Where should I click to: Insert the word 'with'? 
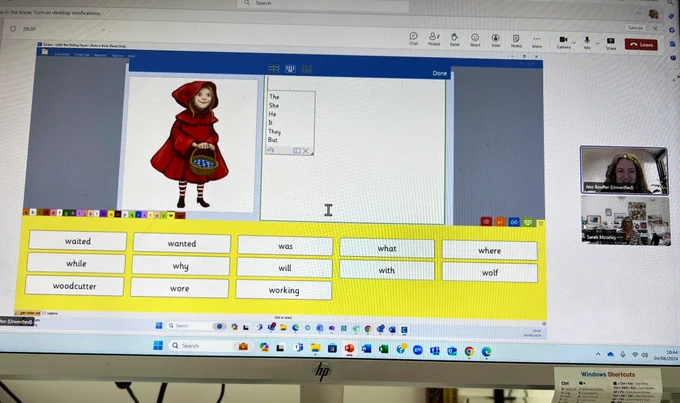point(386,270)
